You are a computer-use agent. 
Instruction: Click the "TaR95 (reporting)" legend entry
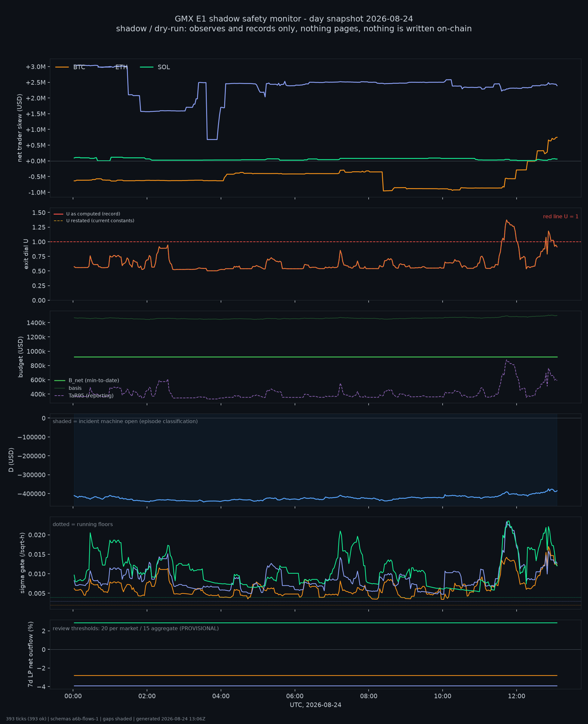(91, 396)
